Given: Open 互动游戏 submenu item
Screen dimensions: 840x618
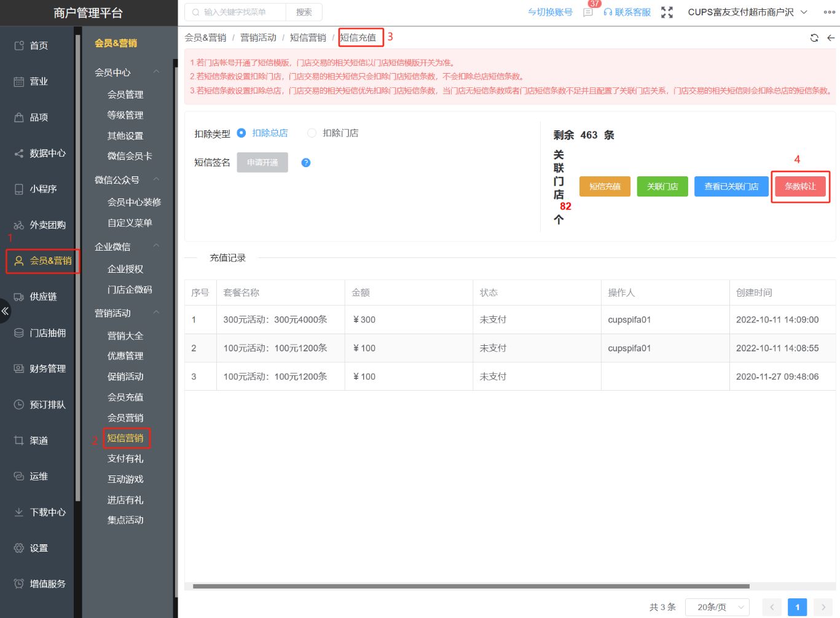Looking at the screenshot, I should click(x=125, y=479).
